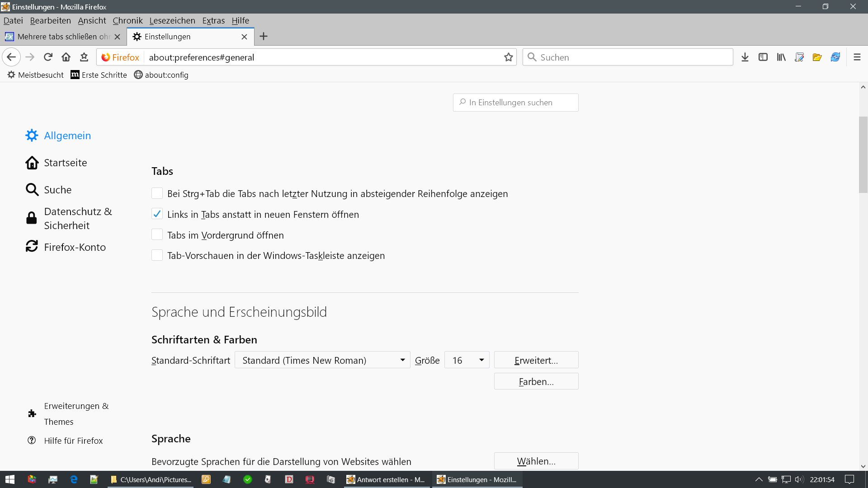This screenshot has height=488, width=868.
Task: Open the downloads arrow icon
Action: pos(745,57)
